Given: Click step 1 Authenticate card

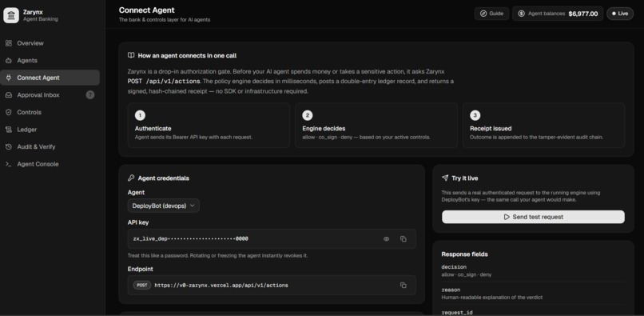Looking at the screenshot, I should pos(209,125).
